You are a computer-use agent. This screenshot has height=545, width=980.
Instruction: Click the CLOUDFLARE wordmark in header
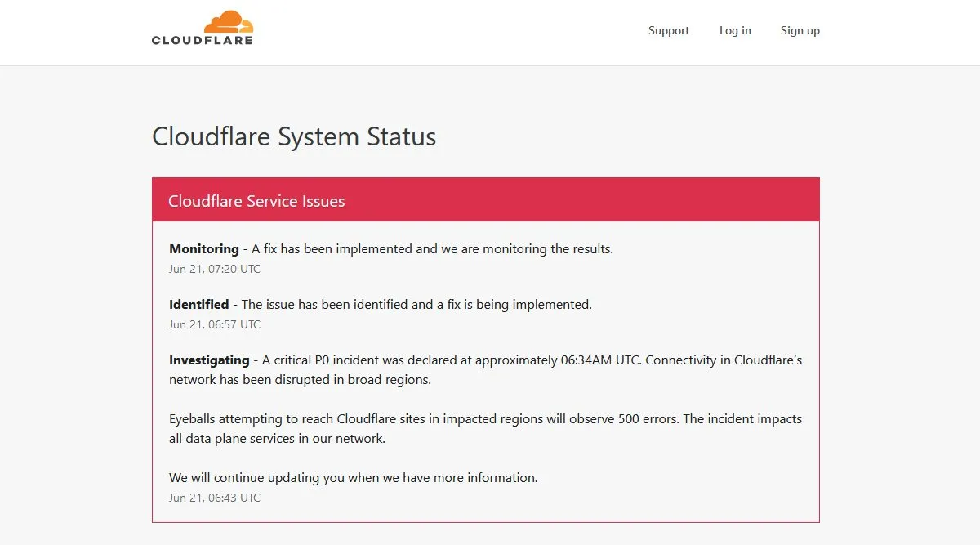point(202,40)
